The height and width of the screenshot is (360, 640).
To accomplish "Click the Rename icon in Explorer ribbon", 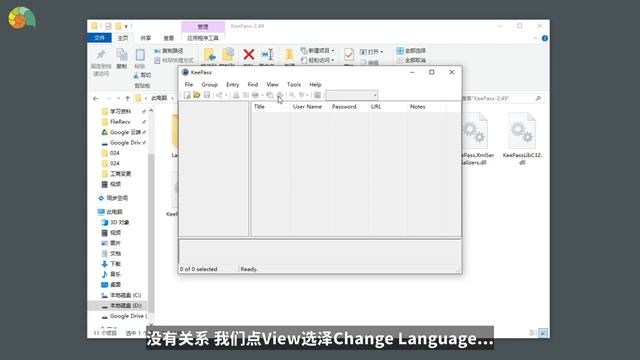I will point(267,54).
